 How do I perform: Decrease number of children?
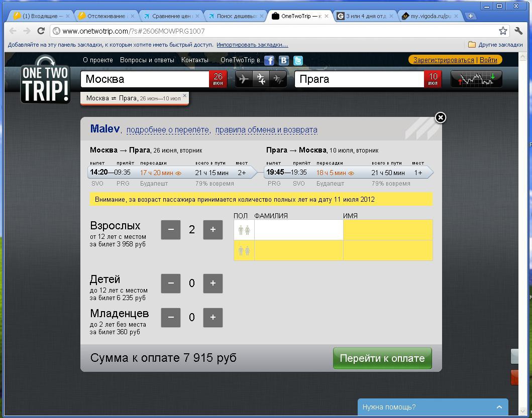(x=171, y=284)
